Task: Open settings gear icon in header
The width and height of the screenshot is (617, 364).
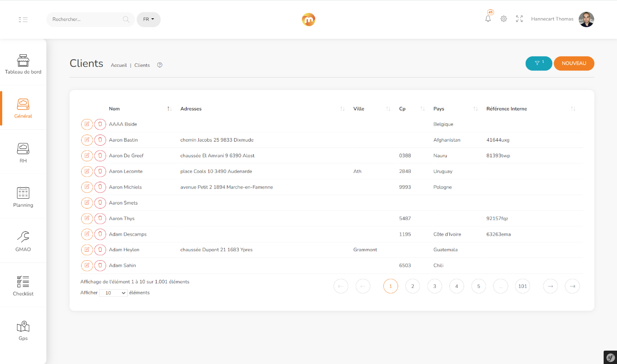Action: (504, 19)
